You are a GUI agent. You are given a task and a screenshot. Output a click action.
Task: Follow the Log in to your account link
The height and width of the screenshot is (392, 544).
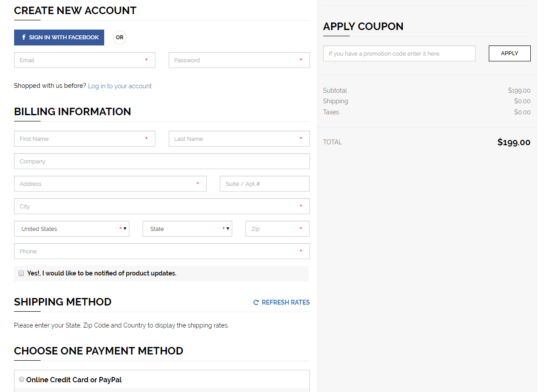click(x=120, y=86)
